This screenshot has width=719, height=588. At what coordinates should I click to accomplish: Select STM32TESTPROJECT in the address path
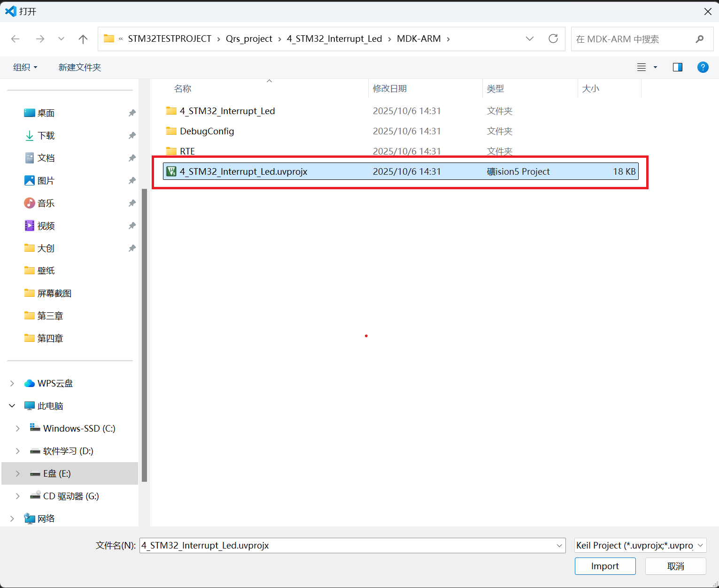(170, 39)
